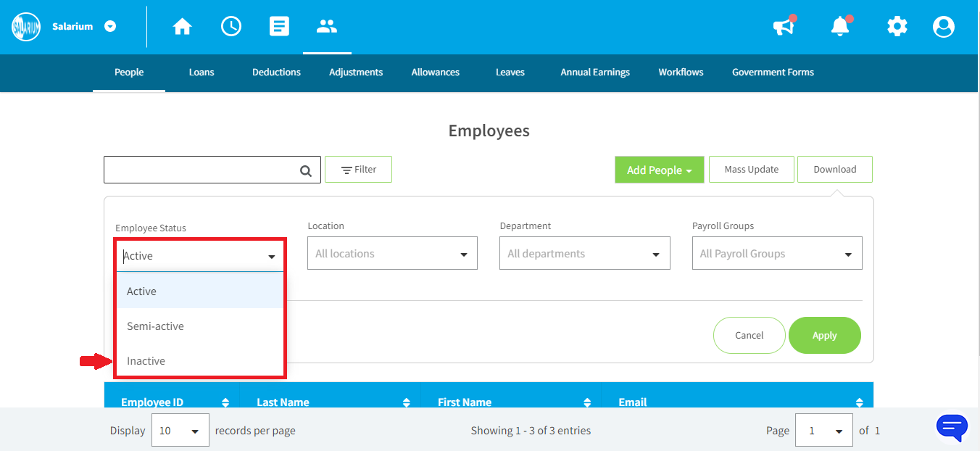Screen dimensions: 980x451
Task: Select Inactive from Employee Status list
Action: pos(146,361)
